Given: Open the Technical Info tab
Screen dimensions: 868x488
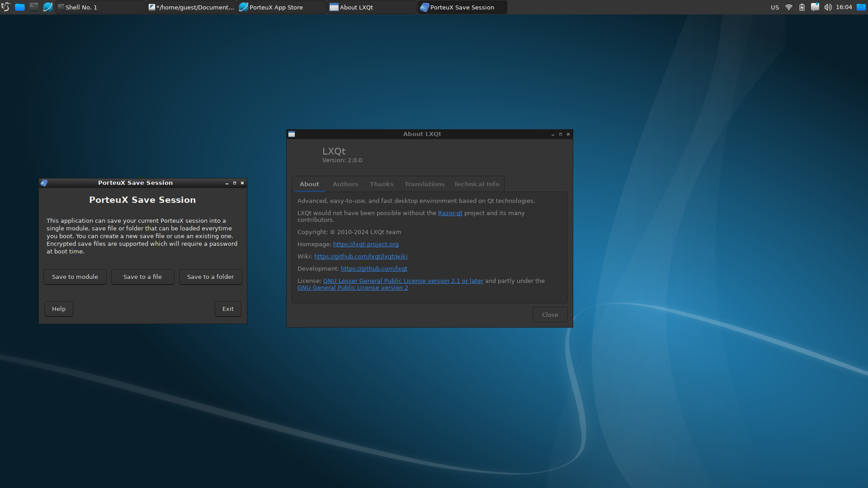Looking at the screenshot, I should point(476,184).
